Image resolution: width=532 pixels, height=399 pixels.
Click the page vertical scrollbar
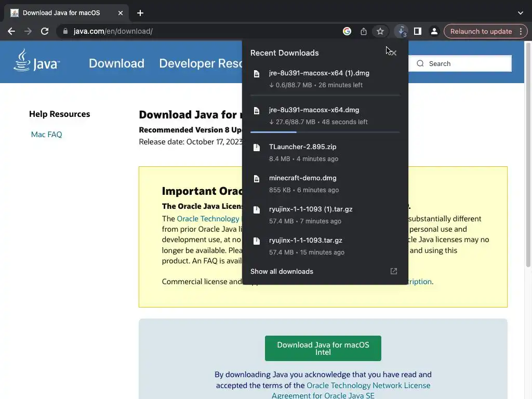(x=528, y=154)
